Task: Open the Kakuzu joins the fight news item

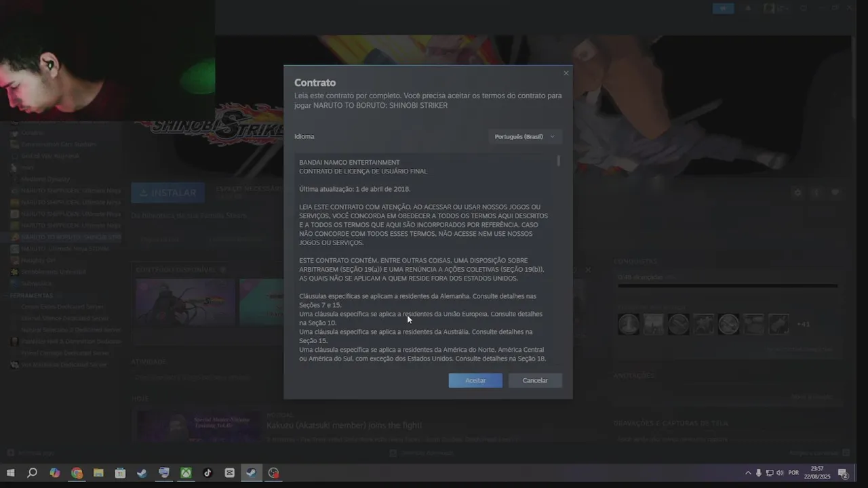Action: [344, 425]
